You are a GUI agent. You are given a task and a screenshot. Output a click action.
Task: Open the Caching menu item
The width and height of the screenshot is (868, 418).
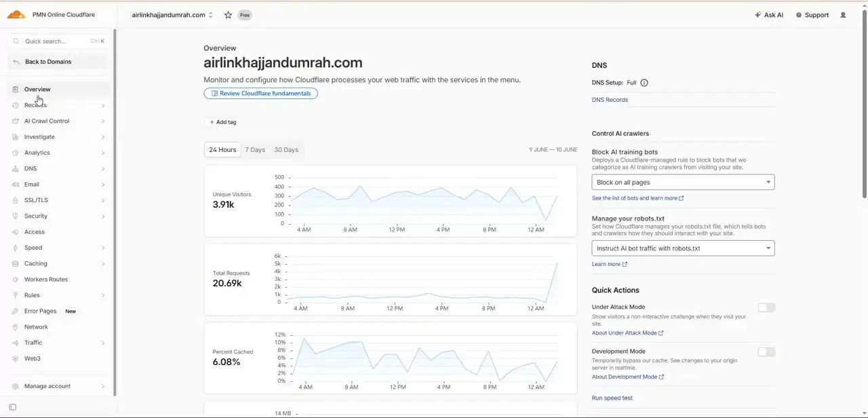pos(59,263)
